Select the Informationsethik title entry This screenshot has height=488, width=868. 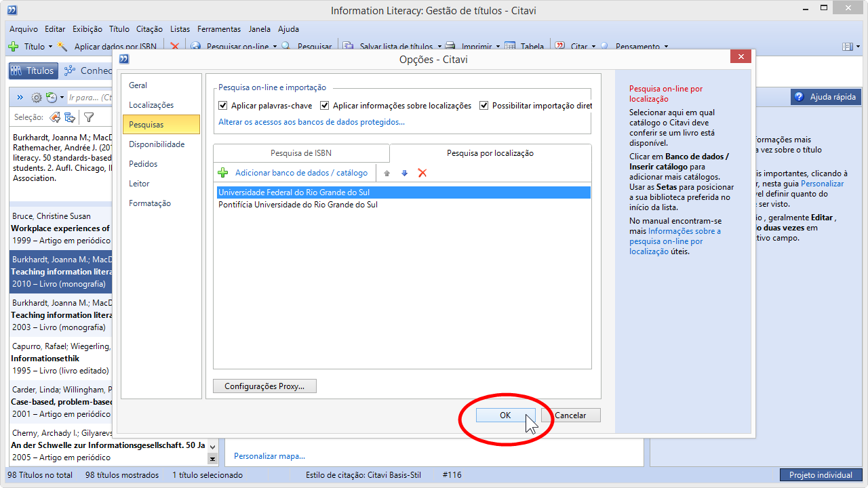pos(61,359)
